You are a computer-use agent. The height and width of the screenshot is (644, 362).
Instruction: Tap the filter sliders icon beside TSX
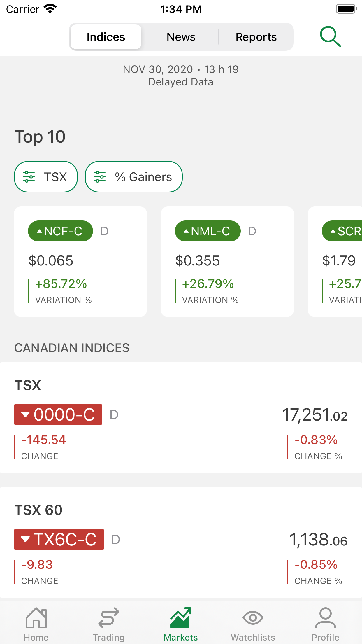(29, 177)
